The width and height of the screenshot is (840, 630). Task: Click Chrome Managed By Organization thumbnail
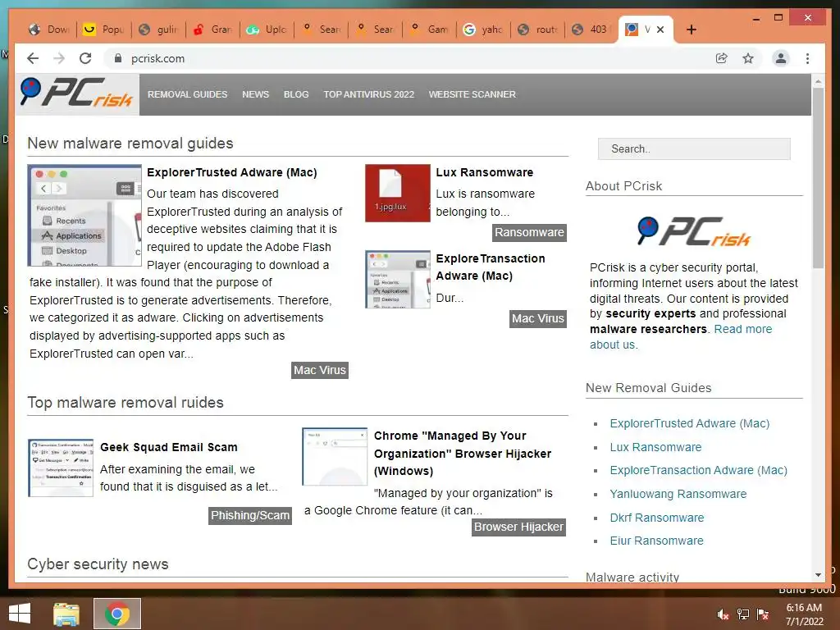pos(335,456)
